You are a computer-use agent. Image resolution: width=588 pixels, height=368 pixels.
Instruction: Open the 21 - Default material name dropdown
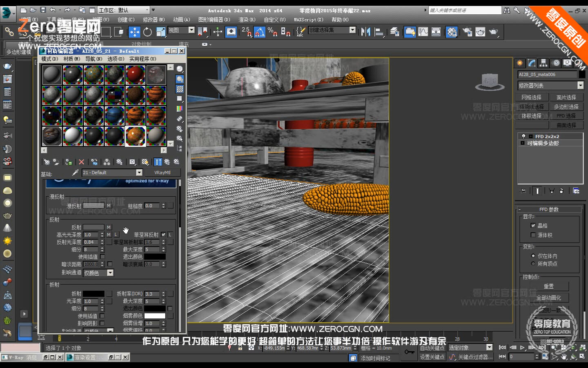click(139, 173)
